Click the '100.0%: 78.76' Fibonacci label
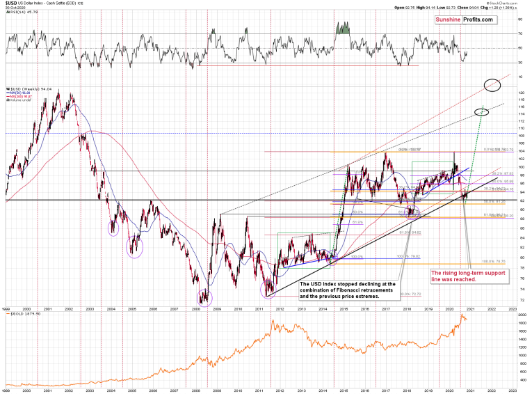Image resolution: width=532 pixels, height=394 pixels. click(494, 262)
